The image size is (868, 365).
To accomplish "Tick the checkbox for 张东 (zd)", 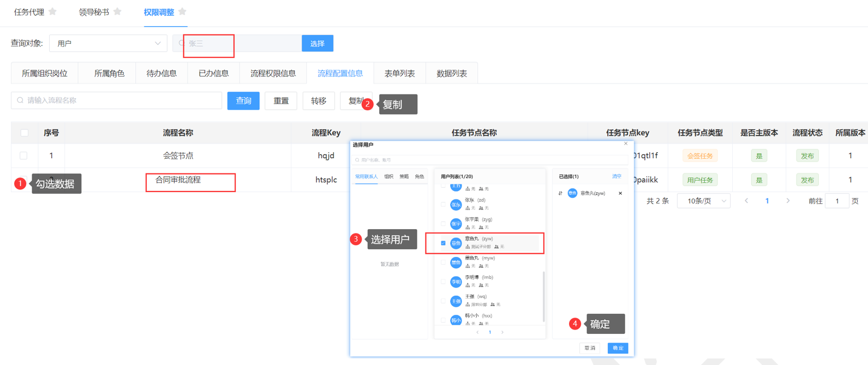I will pos(443,205).
